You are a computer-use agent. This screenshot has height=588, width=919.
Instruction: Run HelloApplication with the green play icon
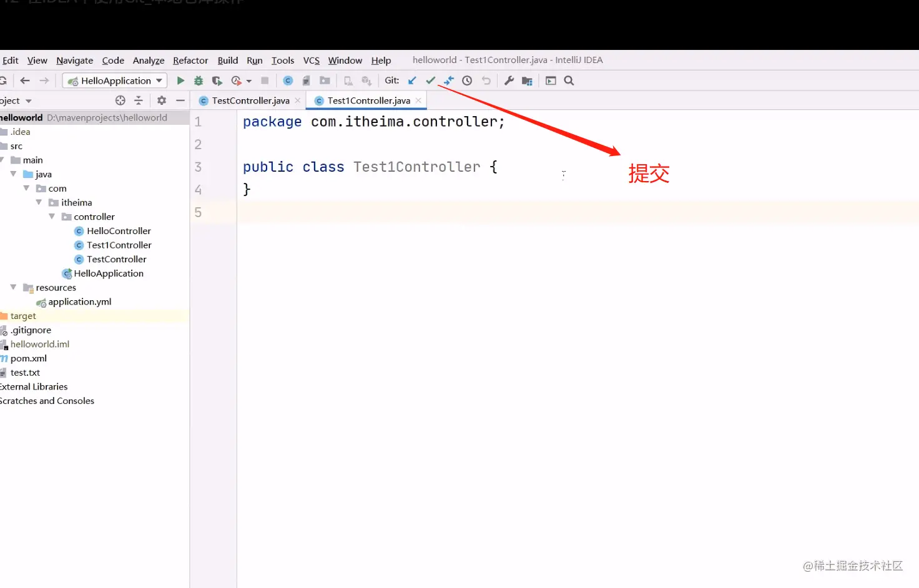[x=180, y=81]
